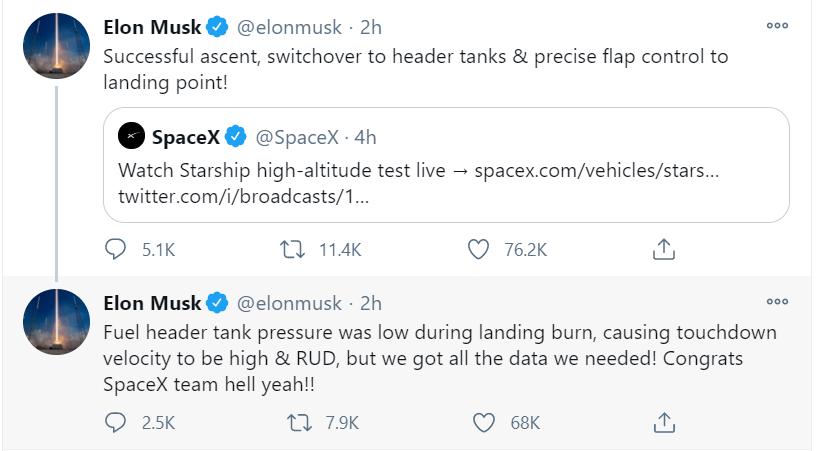
Task: Open the first tweet's 2h timestamp
Action: click(x=371, y=27)
